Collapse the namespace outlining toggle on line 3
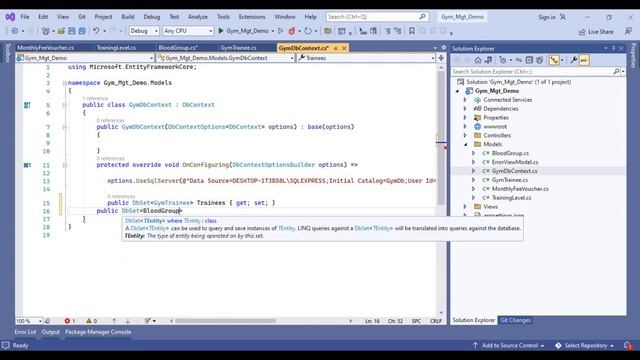Image resolution: width=640 pixels, height=360 pixels. click(65, 83)
